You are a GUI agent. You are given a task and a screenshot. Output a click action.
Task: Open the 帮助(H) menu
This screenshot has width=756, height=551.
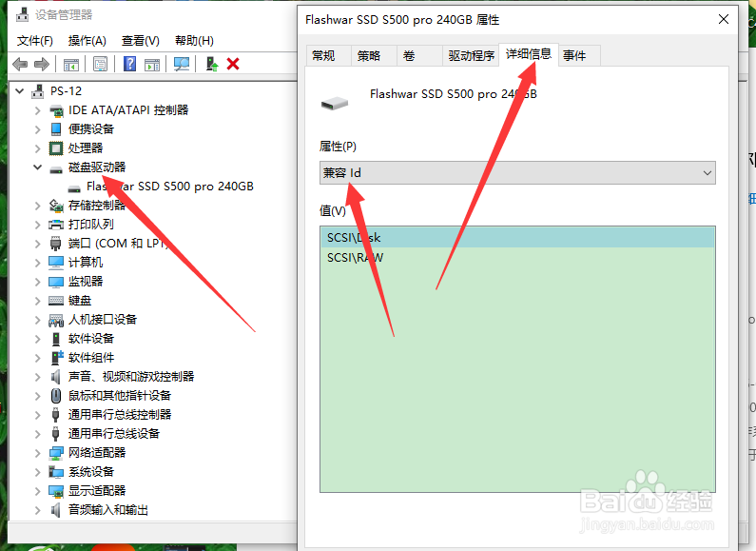[x=194, y=41]
